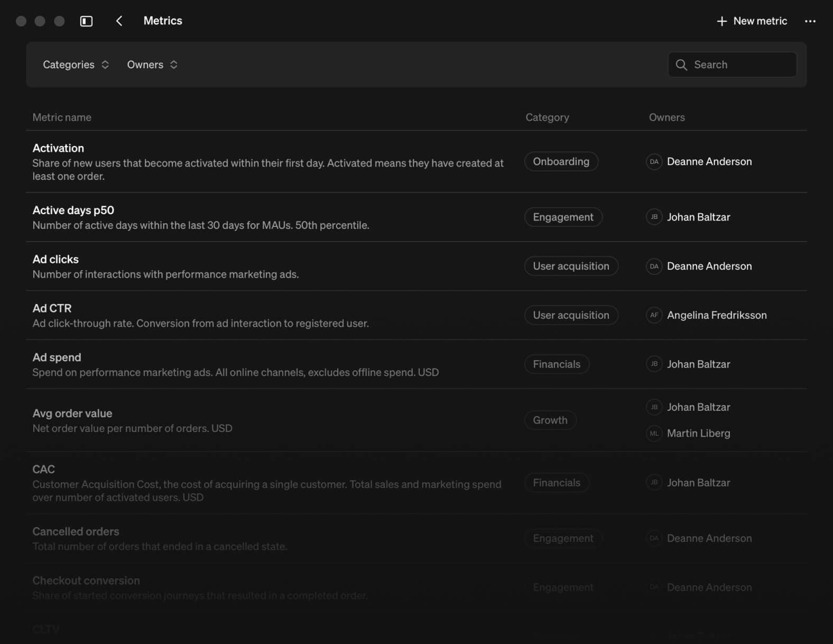Click the magnifying glass search icon
The width and height of the screenshot is (833, 644).
[681, 65]
